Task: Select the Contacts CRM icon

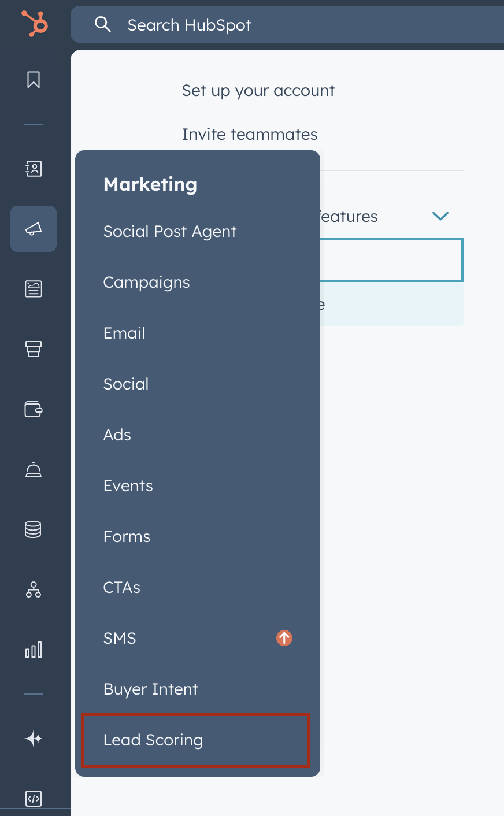Action: point(33,169)
